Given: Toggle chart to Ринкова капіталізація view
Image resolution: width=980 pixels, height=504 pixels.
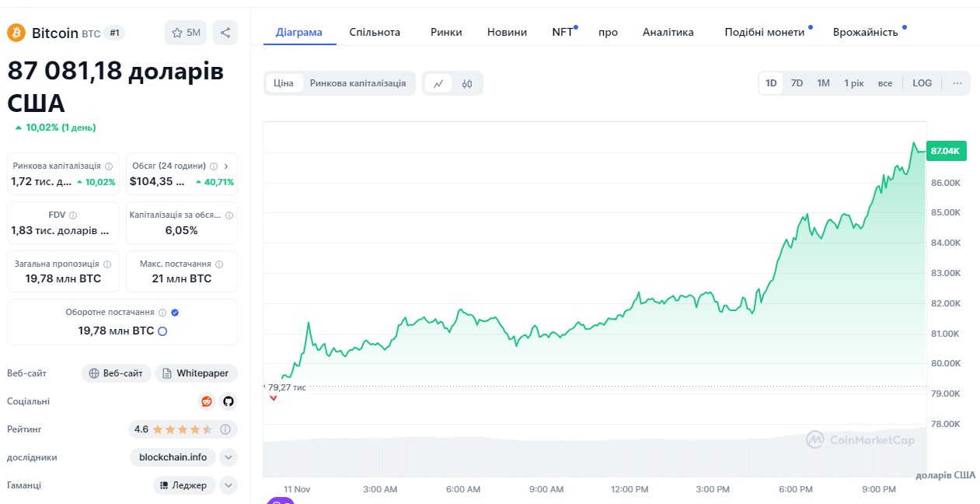Looking at the screenshot, I should 357,83.
